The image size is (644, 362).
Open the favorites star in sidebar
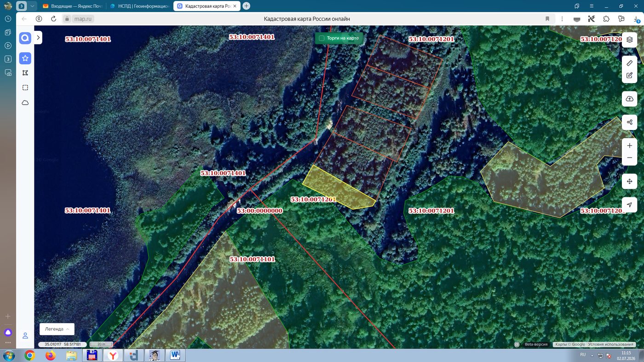tap(25, 58)
